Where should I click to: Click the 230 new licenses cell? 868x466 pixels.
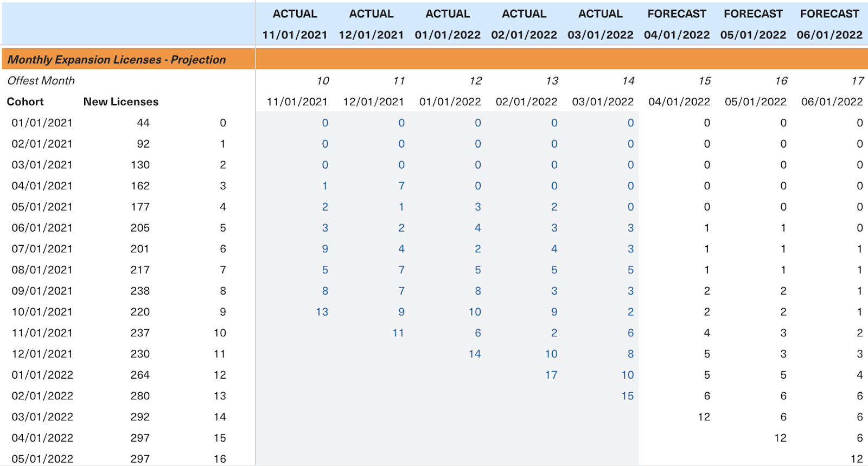pyautogui.click(x=140, y=354)
